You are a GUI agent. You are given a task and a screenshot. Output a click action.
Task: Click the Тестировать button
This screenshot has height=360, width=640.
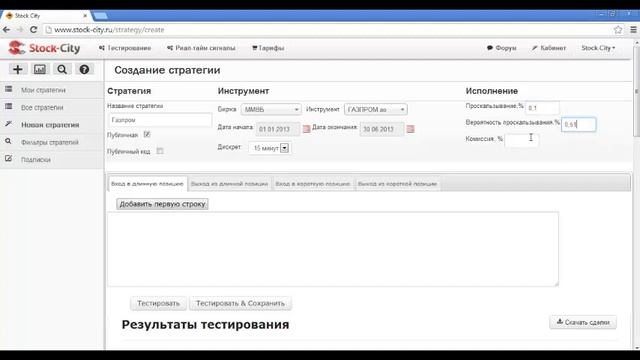tap(158, 303)
